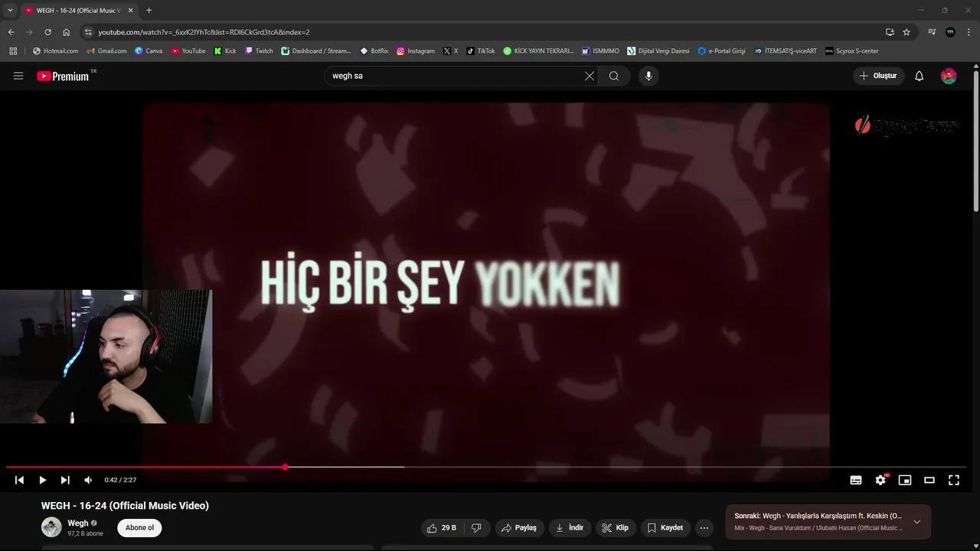
Task: Open the Scyrox S-center bookmark
Action: point(851,51)
